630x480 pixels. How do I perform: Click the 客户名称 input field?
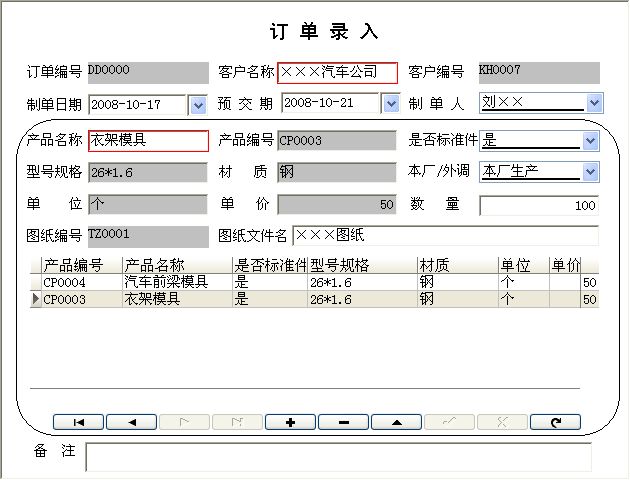coord(338,73)
